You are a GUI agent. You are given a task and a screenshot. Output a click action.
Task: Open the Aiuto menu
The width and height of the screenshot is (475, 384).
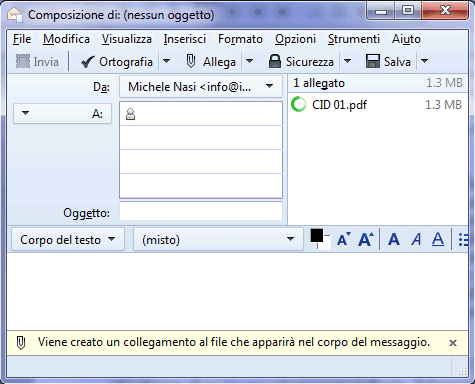[406, 39]
